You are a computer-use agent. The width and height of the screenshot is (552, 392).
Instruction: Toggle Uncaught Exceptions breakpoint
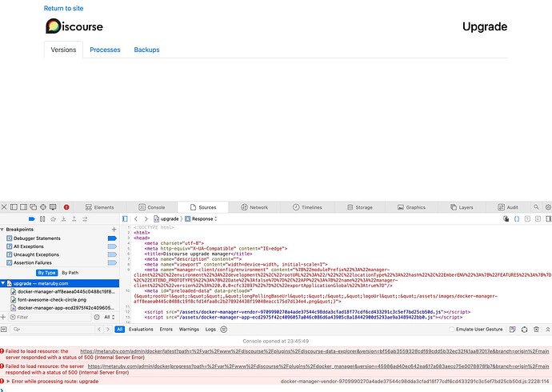coord(112,254)
